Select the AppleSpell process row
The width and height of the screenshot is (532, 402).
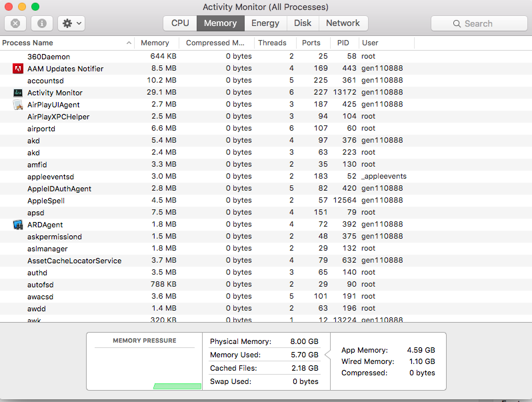point(266,201)
